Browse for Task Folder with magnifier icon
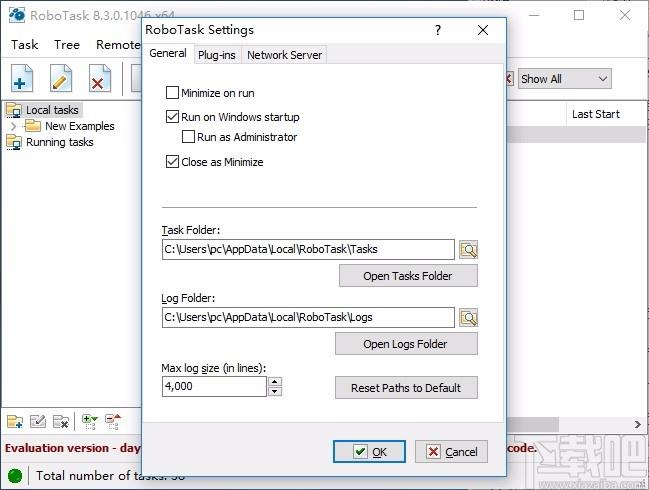 click(x=469, y=250)
